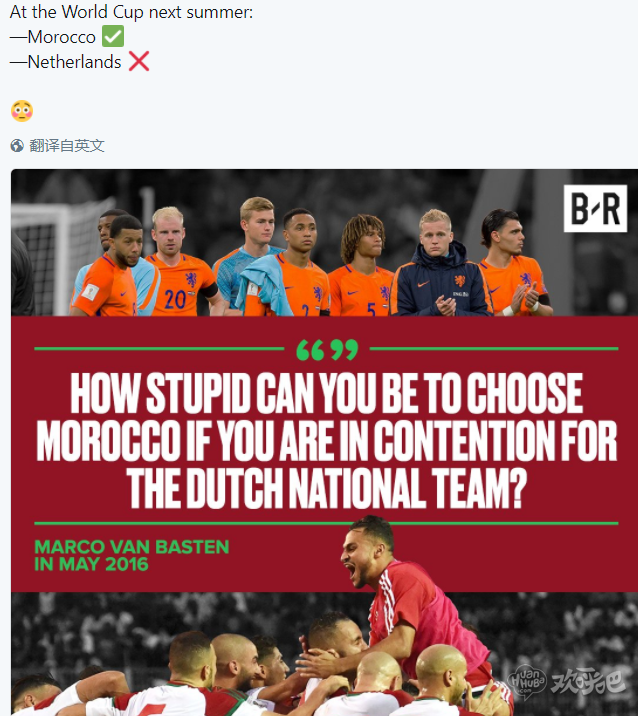Click the shouting Moroccan player in red

(x=406, y=603)
